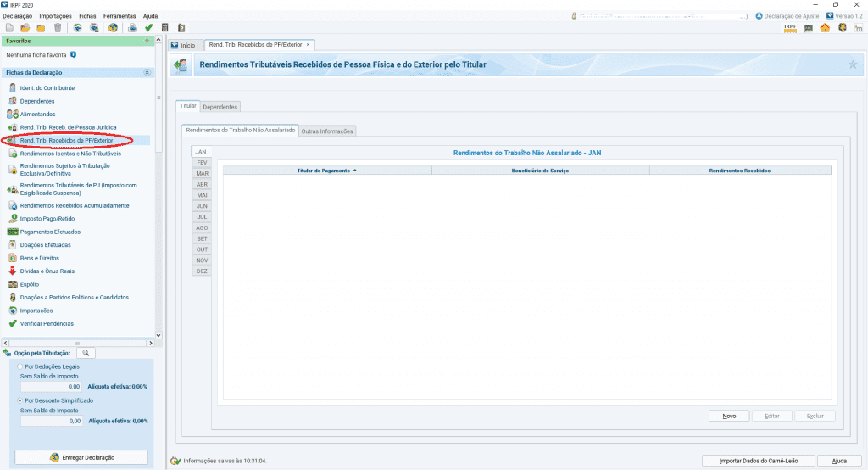Click the printer icon in toolbar
Image resolution: width=868 pixels, height=470 pixels.
pos(132,28)
